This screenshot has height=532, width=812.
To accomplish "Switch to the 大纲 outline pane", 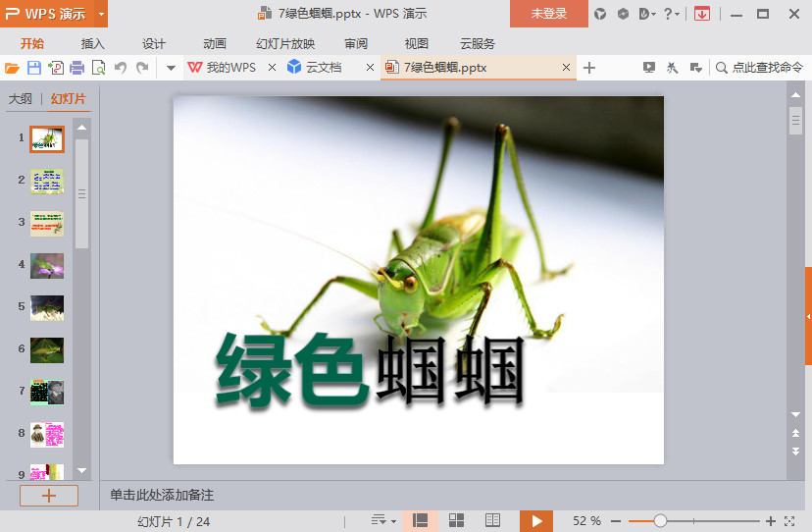I will tap(21, 99).
